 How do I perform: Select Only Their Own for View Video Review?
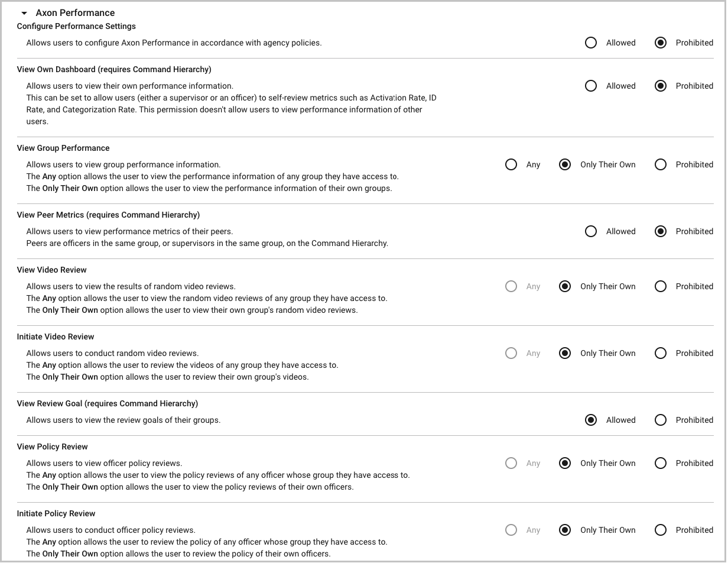565,286
